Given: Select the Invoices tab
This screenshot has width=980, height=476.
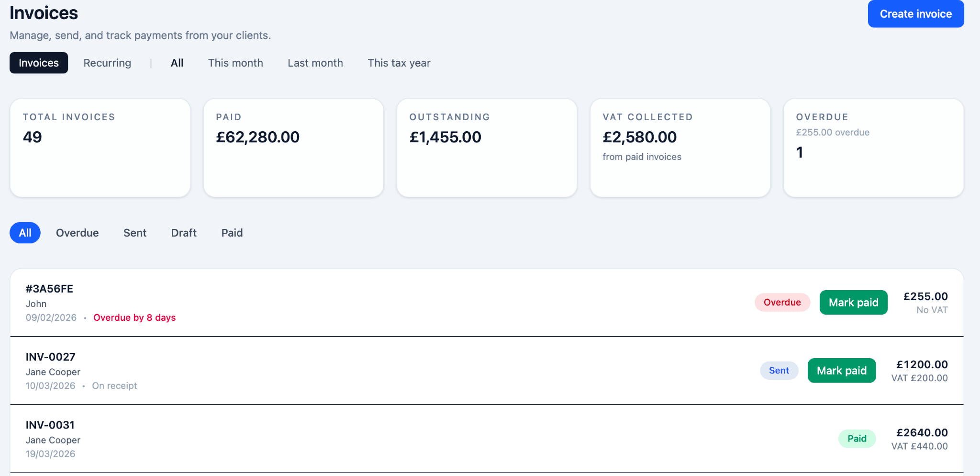Looking at the screenshot, I should pyautogui.click(x=38, y=63).
